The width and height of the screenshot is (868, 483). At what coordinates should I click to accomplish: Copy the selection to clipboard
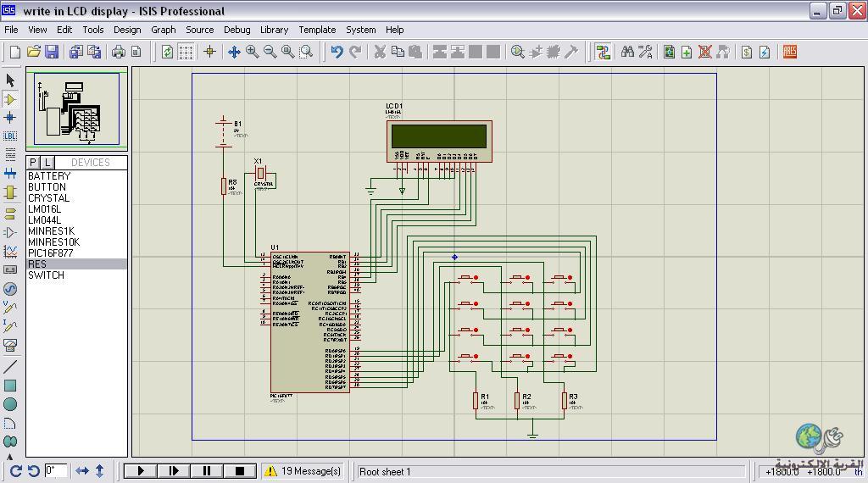coord(398,52)
